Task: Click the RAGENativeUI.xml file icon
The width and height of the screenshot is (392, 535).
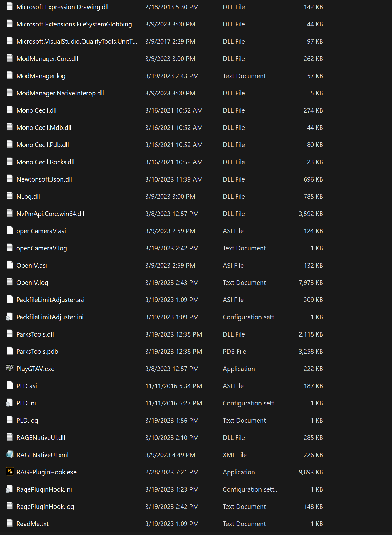Action: [10, 454]
